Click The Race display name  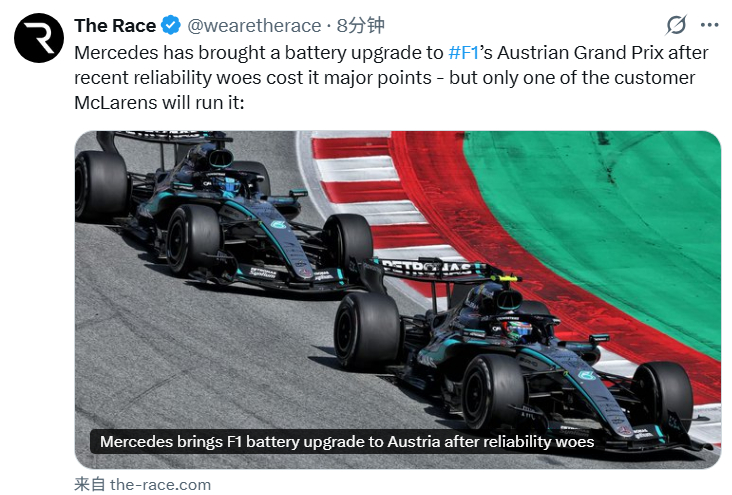click(x=115, y=26)
